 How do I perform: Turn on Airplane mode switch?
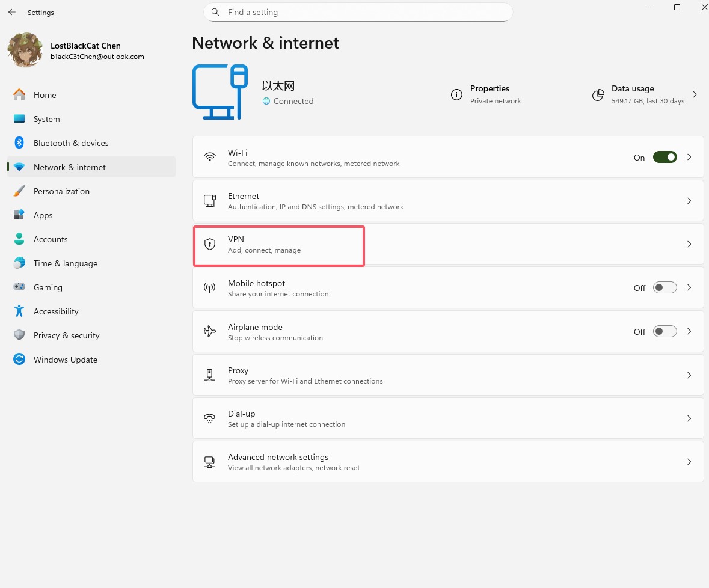(x=664, y=331)
